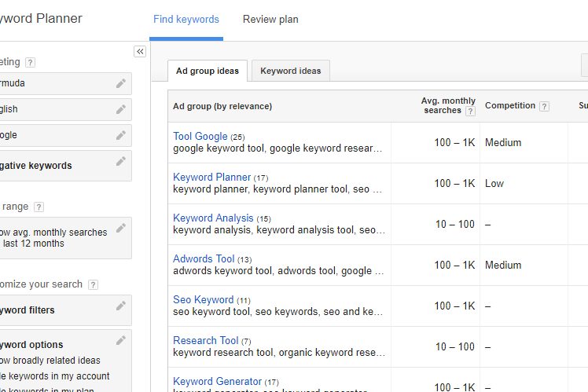This screenshot has height=392, width=588.
Task: Click the Negative keywords box
Action: [x=65, y=166]
